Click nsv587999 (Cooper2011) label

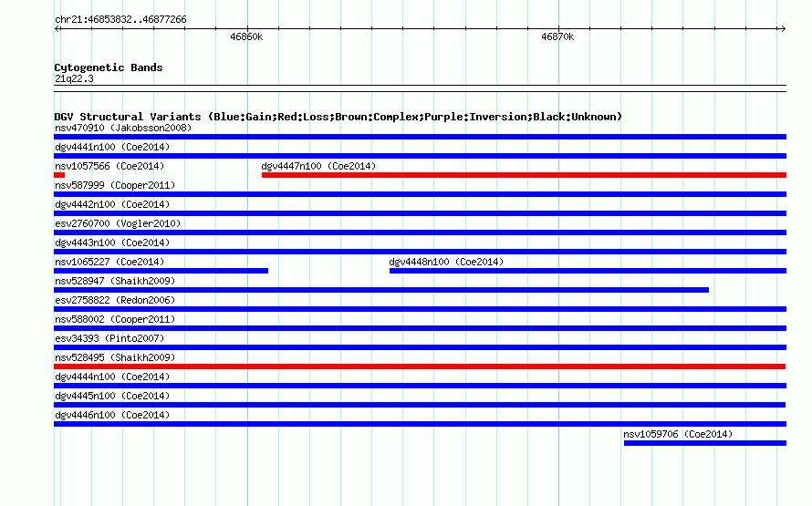[x=115, y=185]
